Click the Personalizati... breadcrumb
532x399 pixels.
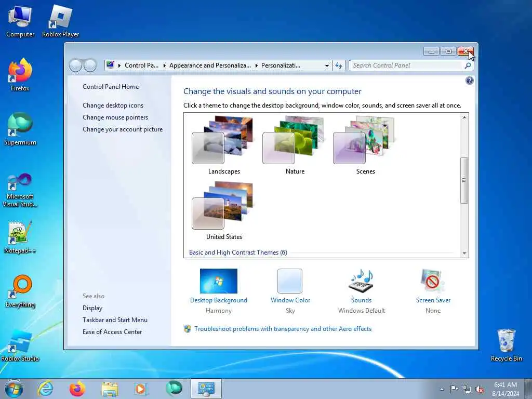click(281, 65)
